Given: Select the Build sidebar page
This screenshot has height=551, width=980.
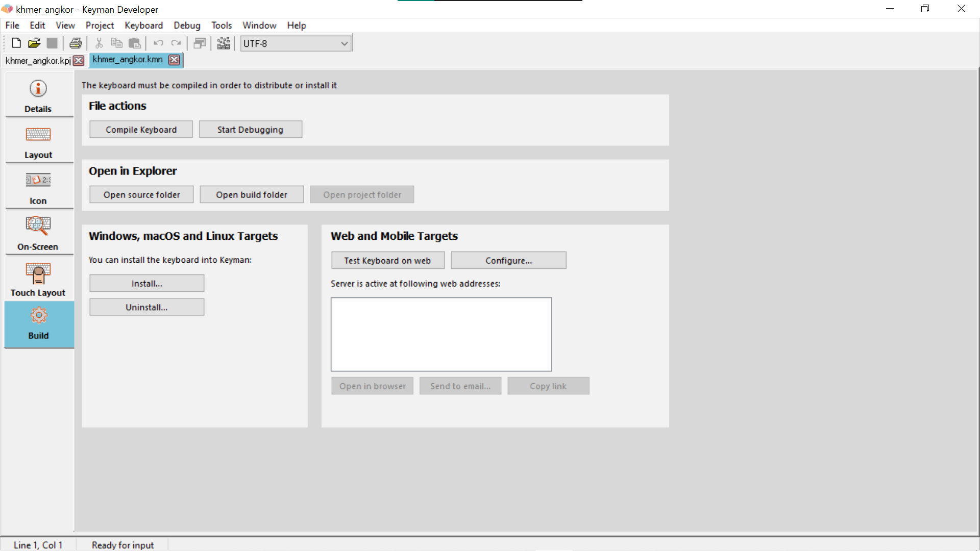Looking at the screenshot, I should (39, 324).
